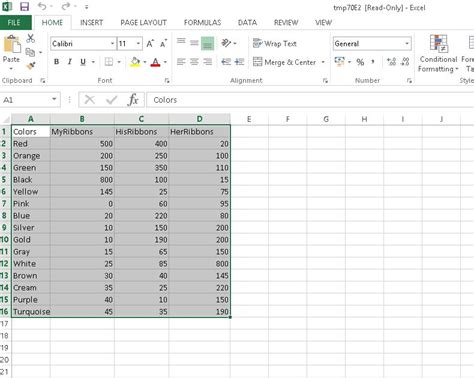Screen dimensions: 474x378
Task: Click the Percent Style icon
Action: 360,62
